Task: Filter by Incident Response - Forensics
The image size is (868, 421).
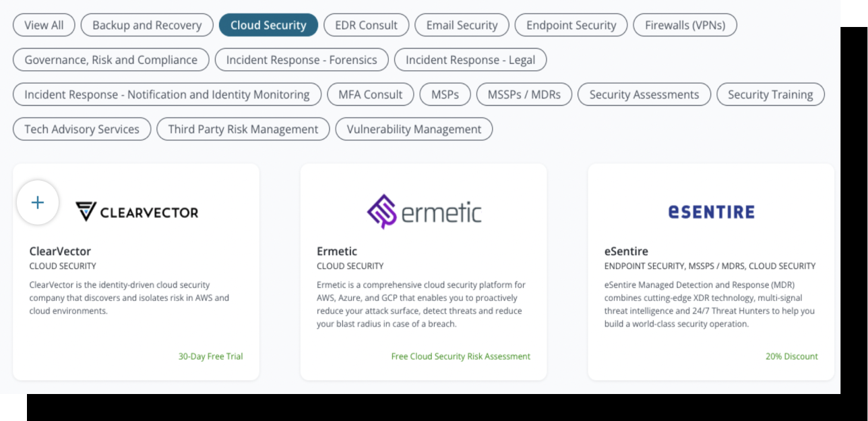Action: [301, 59]
